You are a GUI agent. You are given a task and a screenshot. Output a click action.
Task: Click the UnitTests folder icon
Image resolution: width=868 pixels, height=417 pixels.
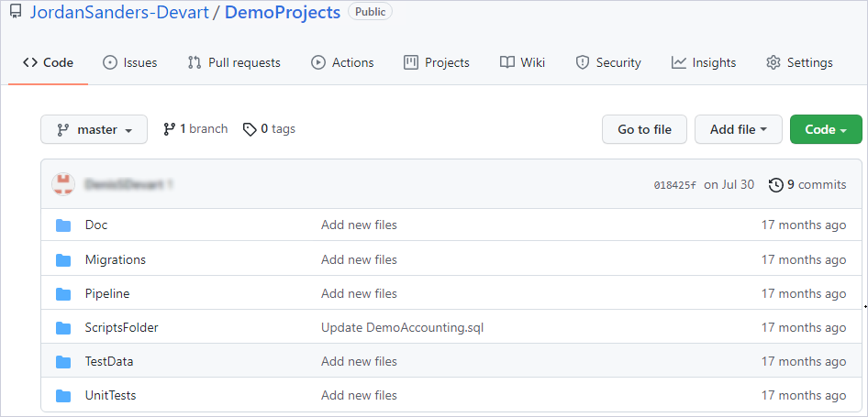(x=63, y=395)
